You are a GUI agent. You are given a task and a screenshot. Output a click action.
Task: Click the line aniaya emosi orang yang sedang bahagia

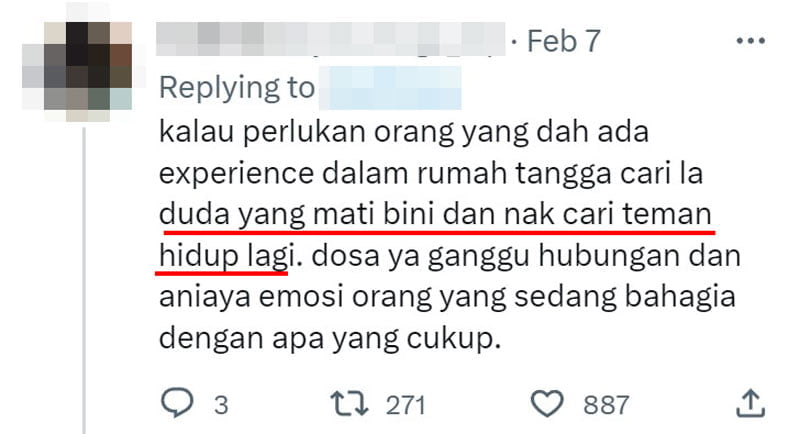click(447, 297)
